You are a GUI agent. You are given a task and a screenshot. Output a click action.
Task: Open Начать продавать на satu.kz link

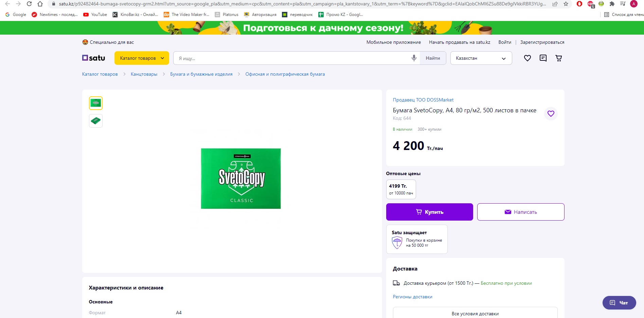click(x=460, y=42)
